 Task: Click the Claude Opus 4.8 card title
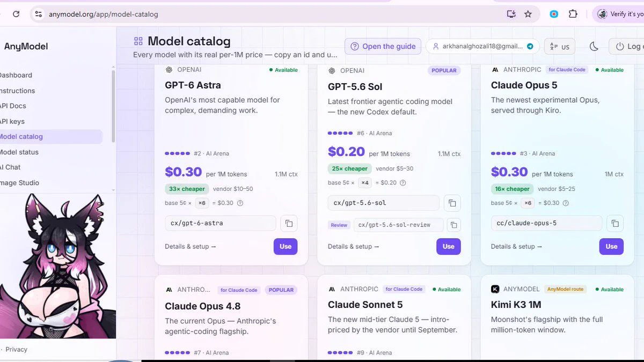click(203, 306)
